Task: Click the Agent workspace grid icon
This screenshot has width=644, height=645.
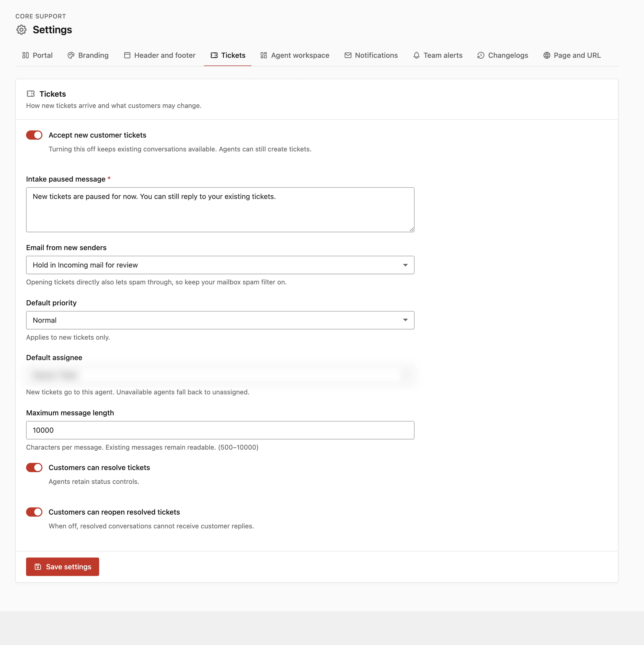Action: point(264,55)
